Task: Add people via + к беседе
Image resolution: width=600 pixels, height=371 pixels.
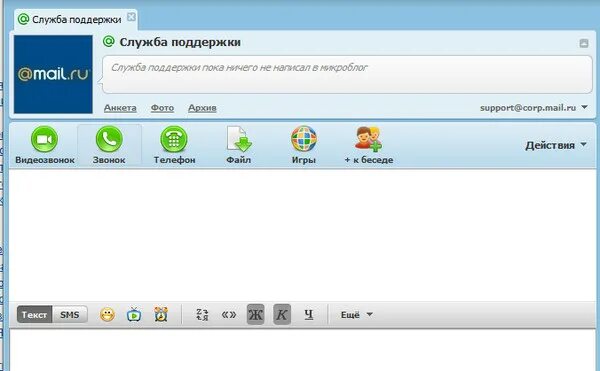Action: click(x=368, y=145)
